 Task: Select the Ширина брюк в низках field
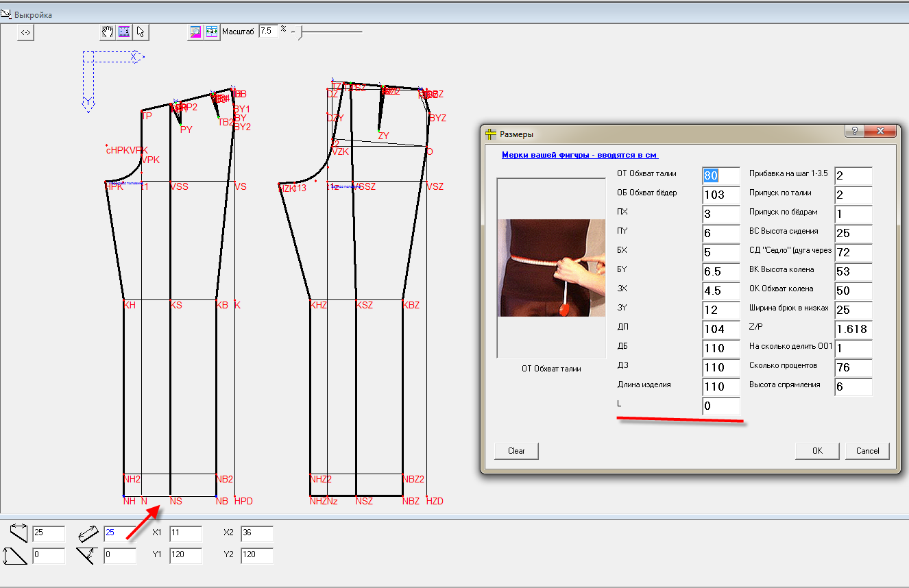853,310
